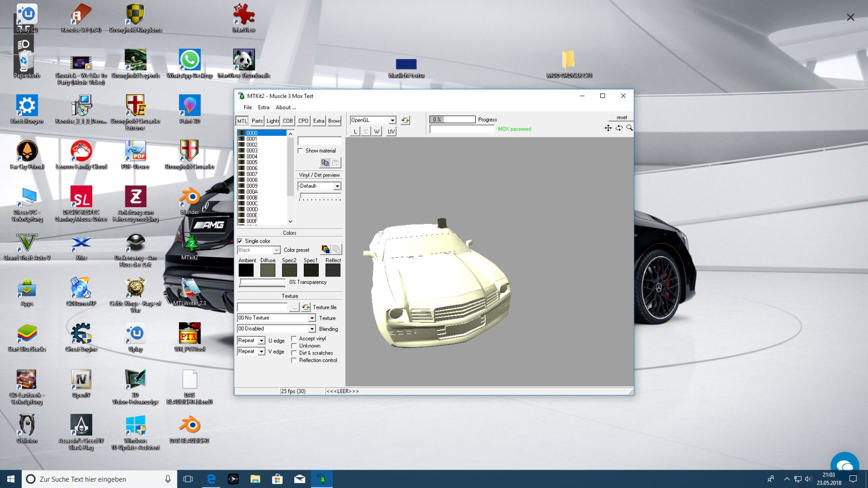Open the File menu
868x488 pixels.
[248, 107]
